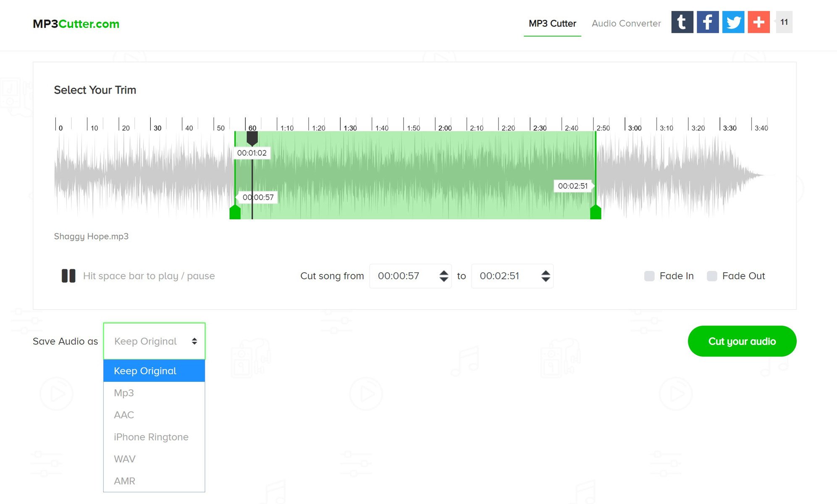837x504 pixels.
Task: Click the 00:02:51 end time tooltip
Action: tap(573, 186)
